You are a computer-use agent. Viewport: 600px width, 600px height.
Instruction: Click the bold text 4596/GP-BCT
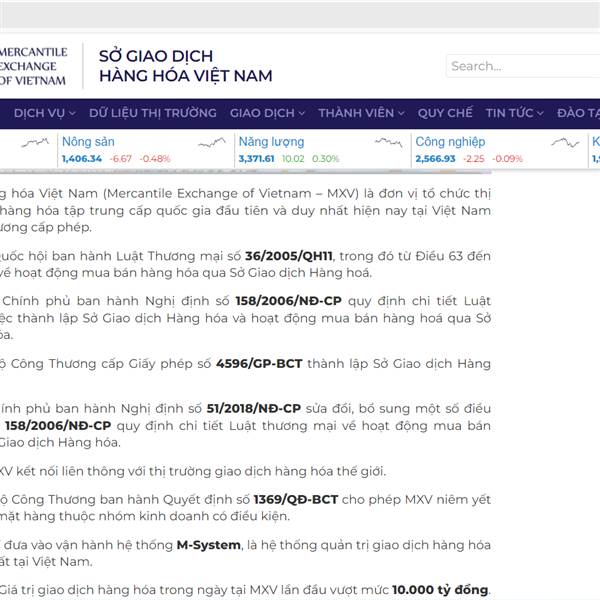259,364
